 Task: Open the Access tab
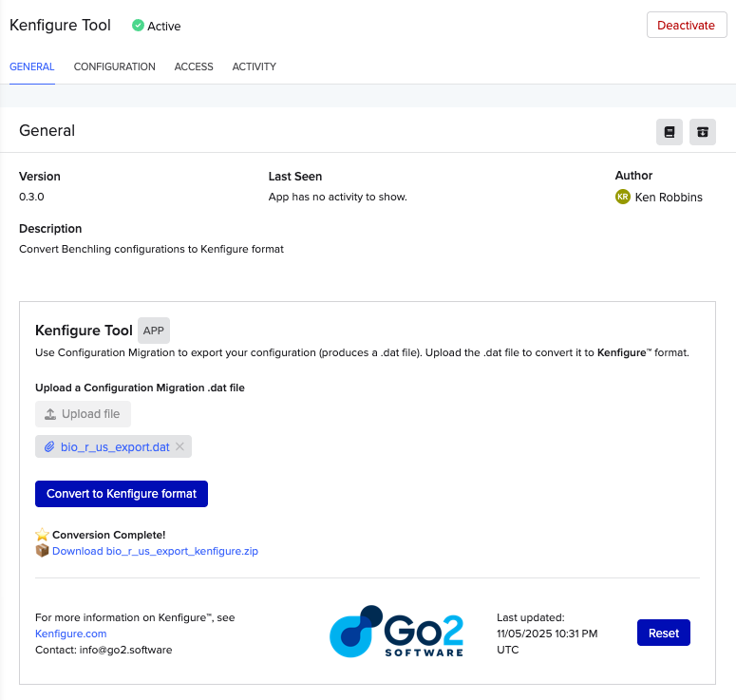click(194, 67)
